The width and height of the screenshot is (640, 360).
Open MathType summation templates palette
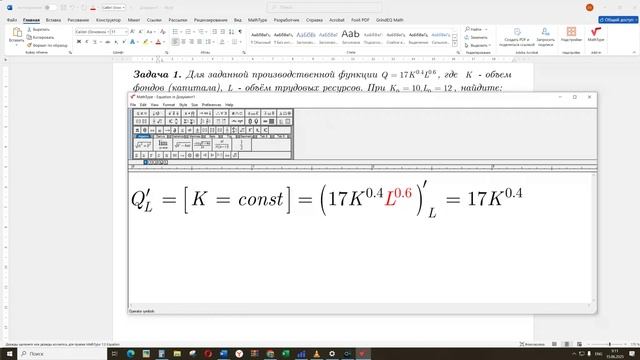[x=189, y=121]
